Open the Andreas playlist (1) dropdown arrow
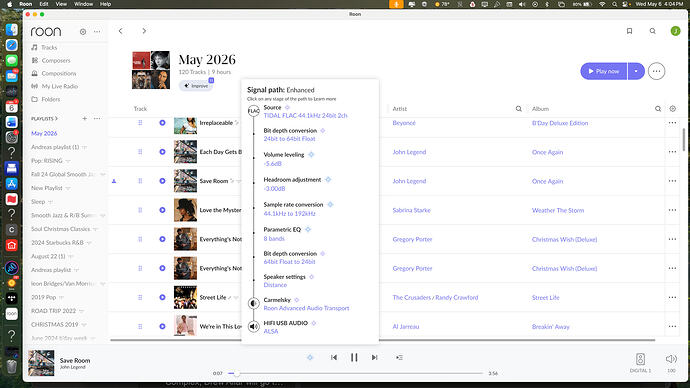Image resolution: width=690 pixels, height=388 pixels. coord(84,147)
